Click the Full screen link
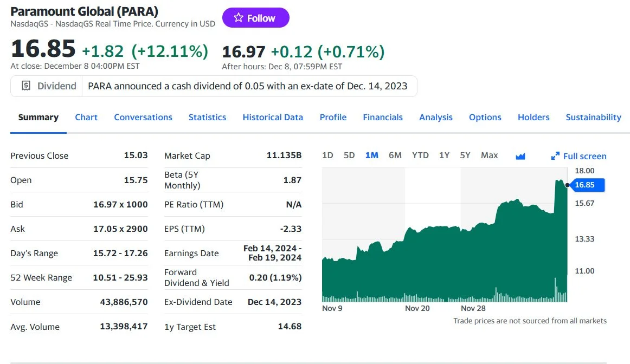This screenshot has width=630, height=364. 584,156
